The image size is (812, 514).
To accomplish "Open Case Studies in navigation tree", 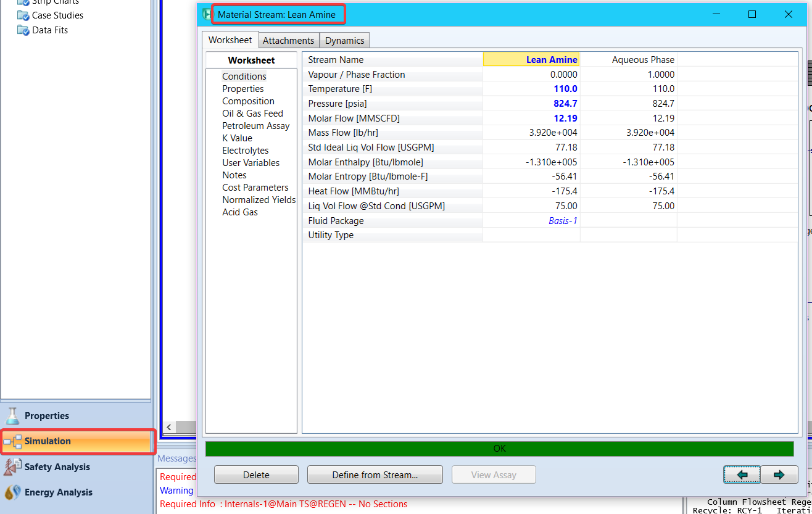I will [57, 15].
